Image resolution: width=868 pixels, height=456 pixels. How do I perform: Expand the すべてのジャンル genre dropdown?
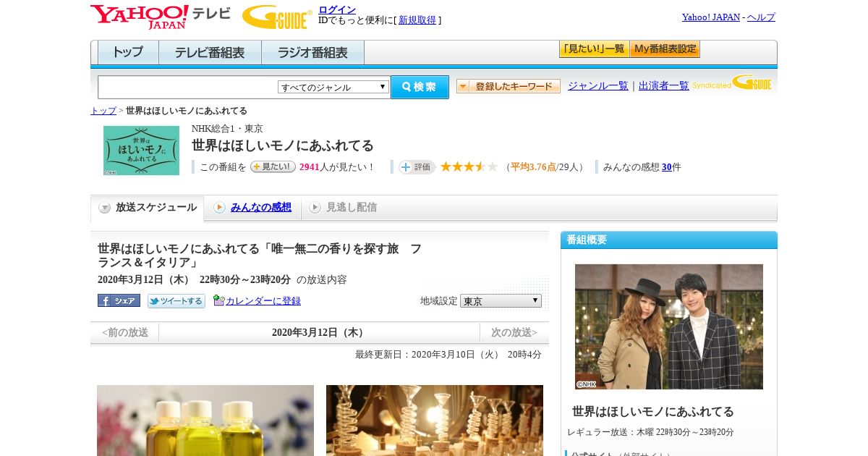tap(333, 87)
